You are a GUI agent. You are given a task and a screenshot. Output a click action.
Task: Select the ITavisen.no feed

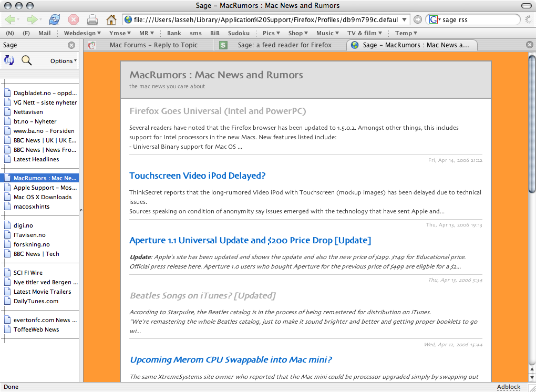[x=39, y=235]
